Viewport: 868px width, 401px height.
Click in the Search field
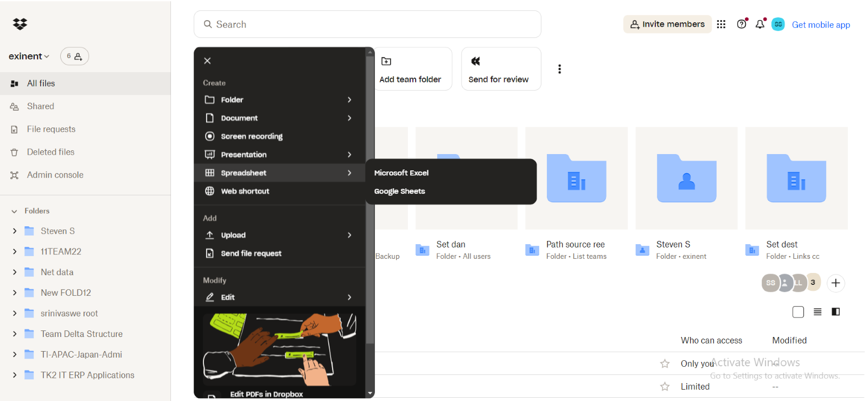point(367,24)
